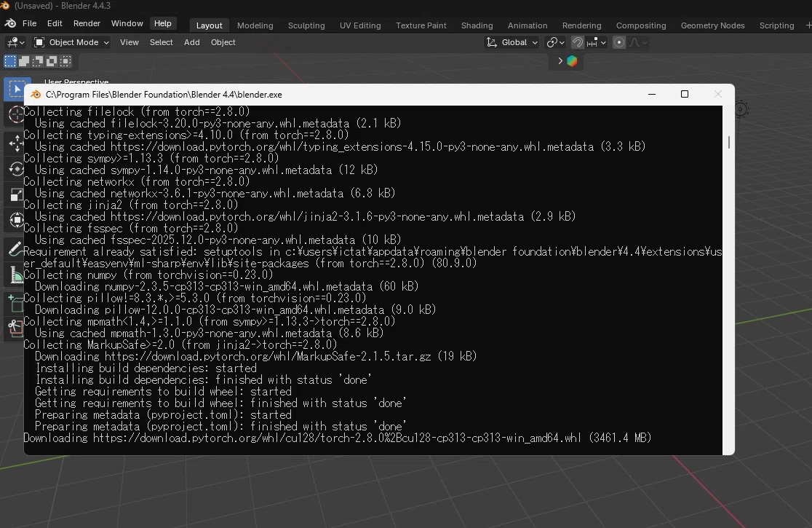Open the editor type selector icon
Screen dimensions: 812x528
pos(15,42)
